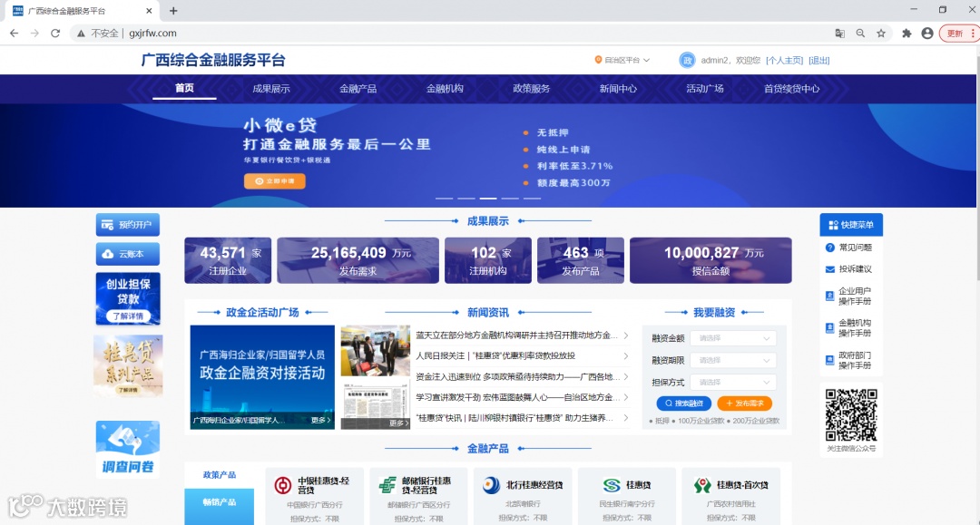This screenshot has height=525, width=980.
Task: Click 更多 under the news photos
Action: (398, 423)
